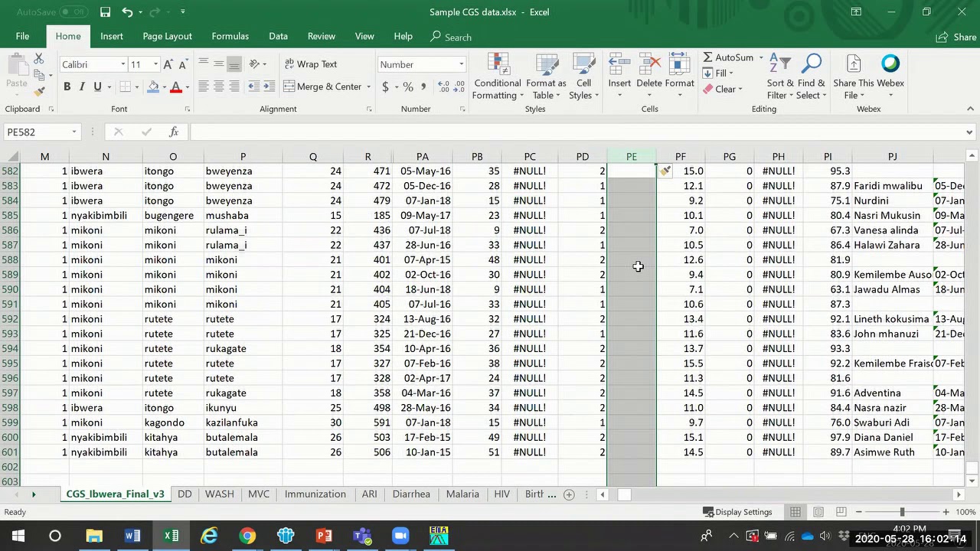The width and height of the screenshot is (980, 551).
Task: Click the Clear eraser button
Action: 720,89
